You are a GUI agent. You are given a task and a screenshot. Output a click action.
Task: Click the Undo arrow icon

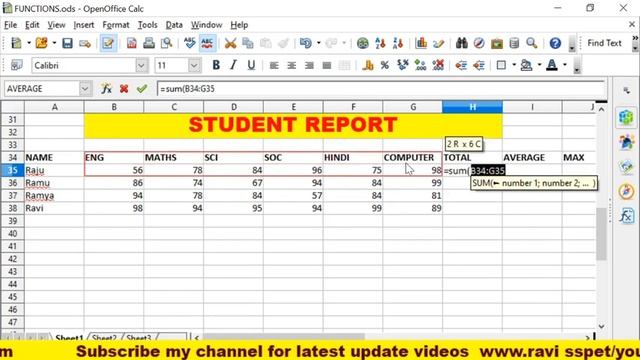pyautogui.click(x=306, y=43)
